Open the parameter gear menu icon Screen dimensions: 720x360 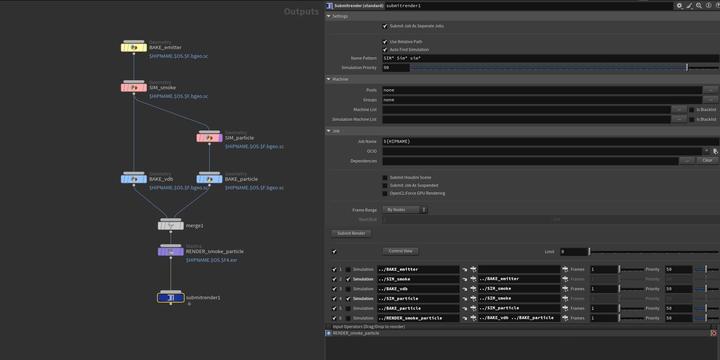point(680,6)
